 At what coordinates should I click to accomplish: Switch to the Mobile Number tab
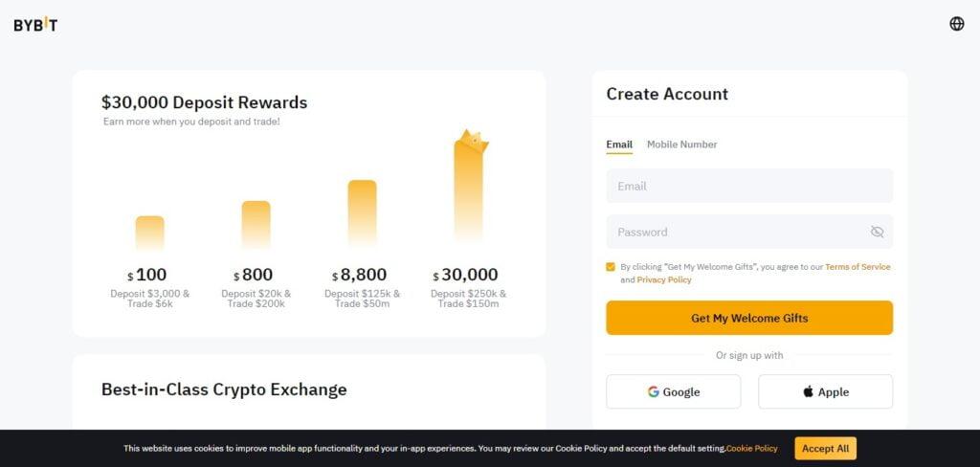click(681, 145)
